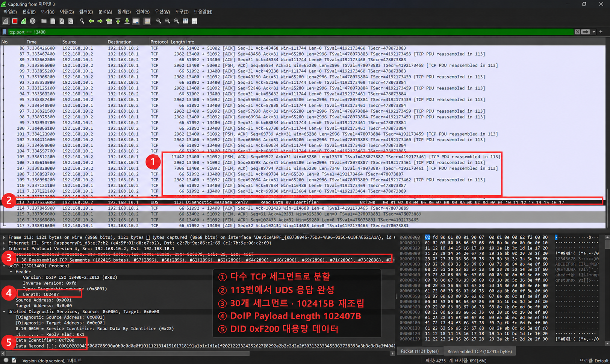Image resolution: width=610 pixels, height=364 pixels.
Task: Sort packets by the Protocol column header
Action: click(159, 42)
